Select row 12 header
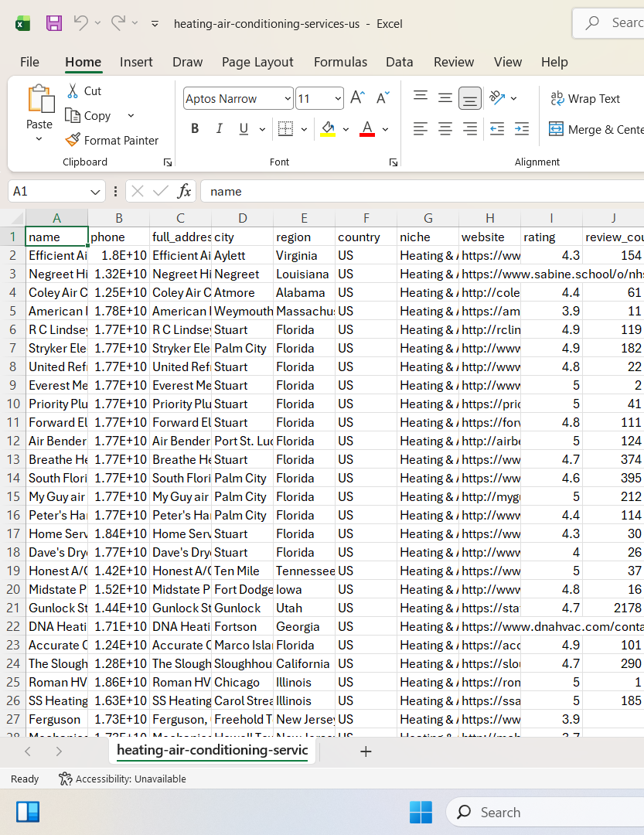This screenshot has width=644, height=835. [13, 441]
